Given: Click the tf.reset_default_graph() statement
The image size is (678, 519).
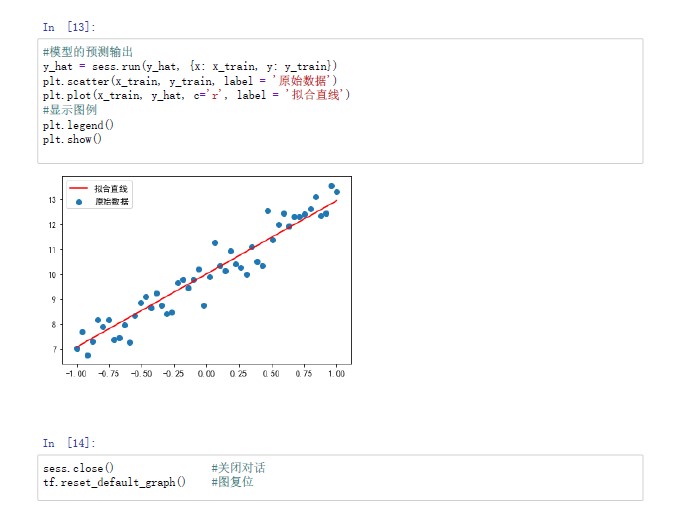Looking at the screenshot, I should click(x=114, y=482).
